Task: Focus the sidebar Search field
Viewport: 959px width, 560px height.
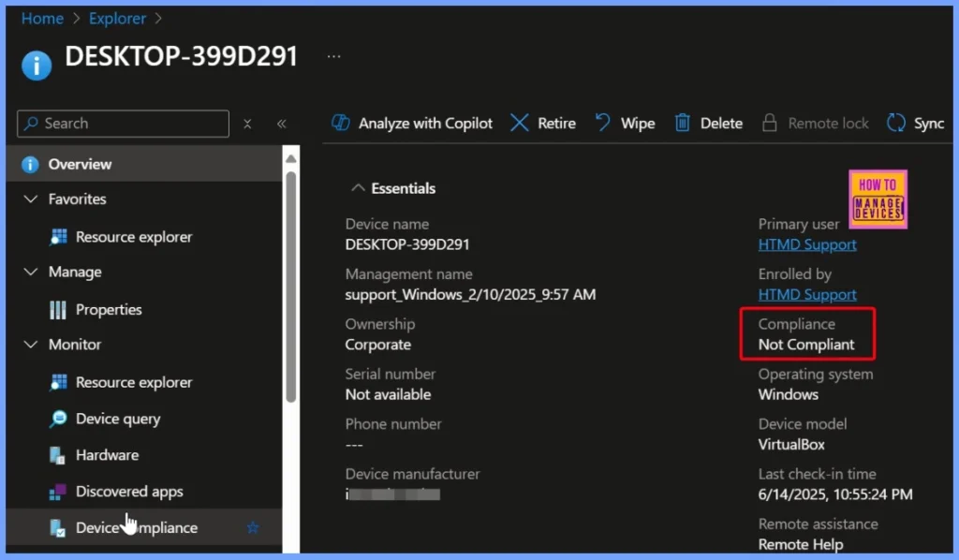Action: (x=123, y=124)
